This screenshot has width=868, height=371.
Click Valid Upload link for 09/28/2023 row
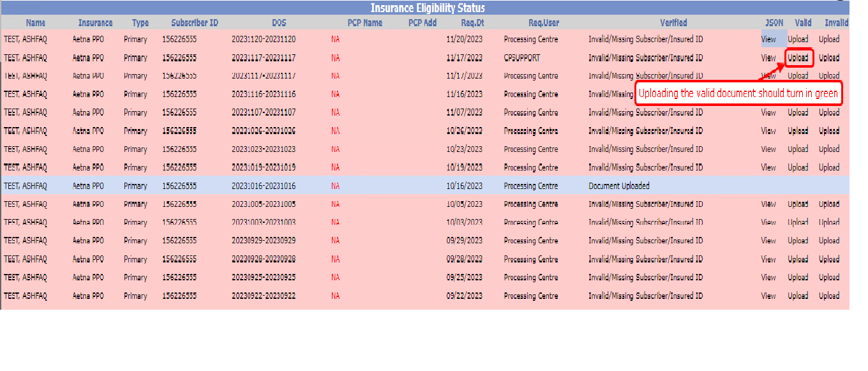[798, 259]
